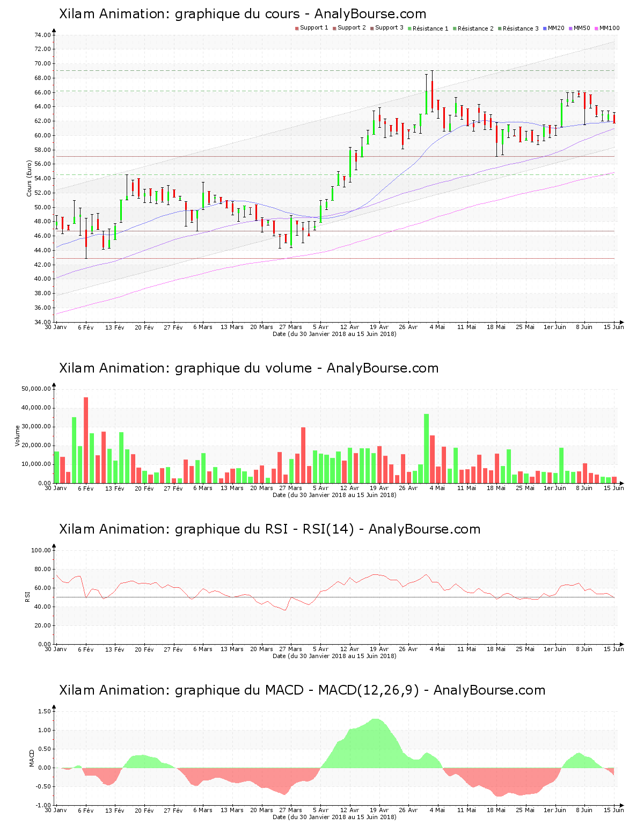Click the pink MM100 legend color square
644x832 pixels.
596,28
